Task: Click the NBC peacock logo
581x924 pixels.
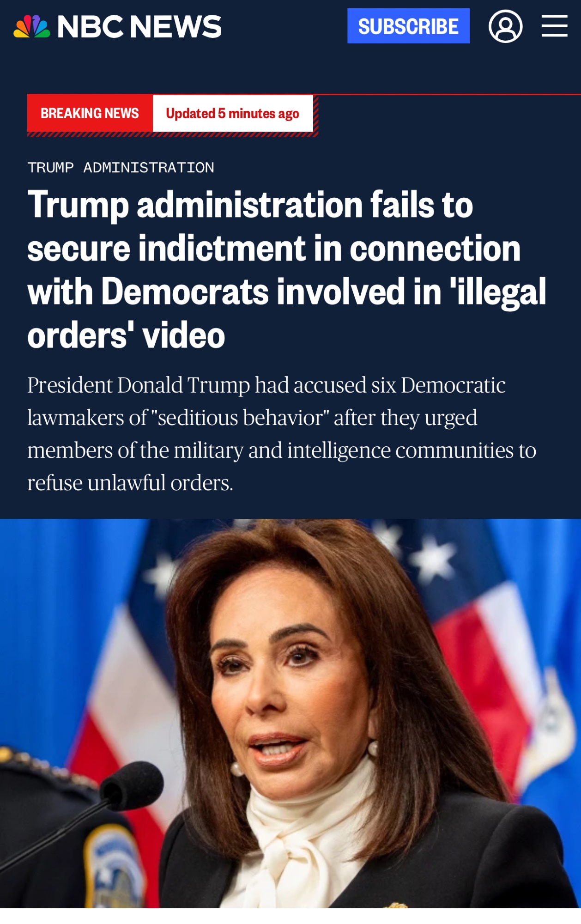Action: 31,26
